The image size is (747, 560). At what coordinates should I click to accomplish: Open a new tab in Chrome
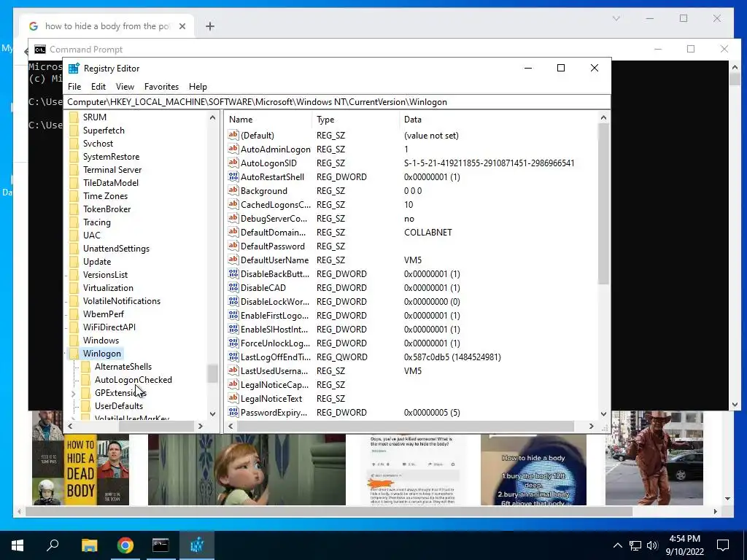(210, 26)
